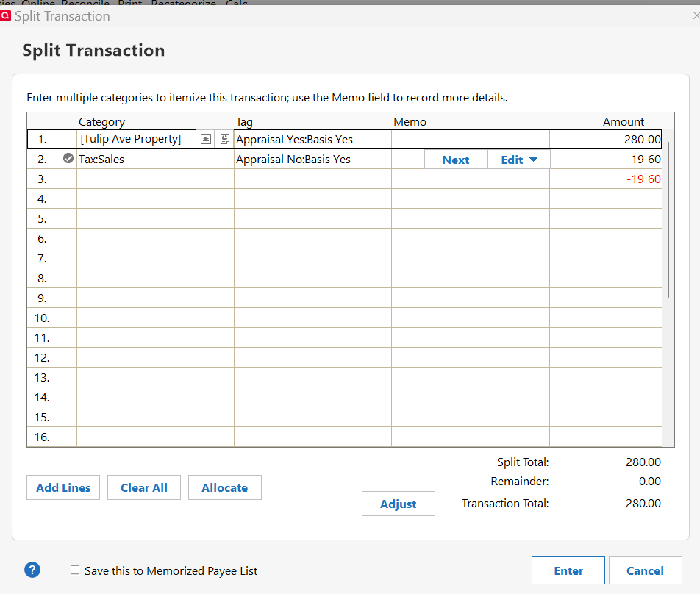The image size is (700, 594).
Task: Click the category cell on line 16
Action: pos(155,437)
